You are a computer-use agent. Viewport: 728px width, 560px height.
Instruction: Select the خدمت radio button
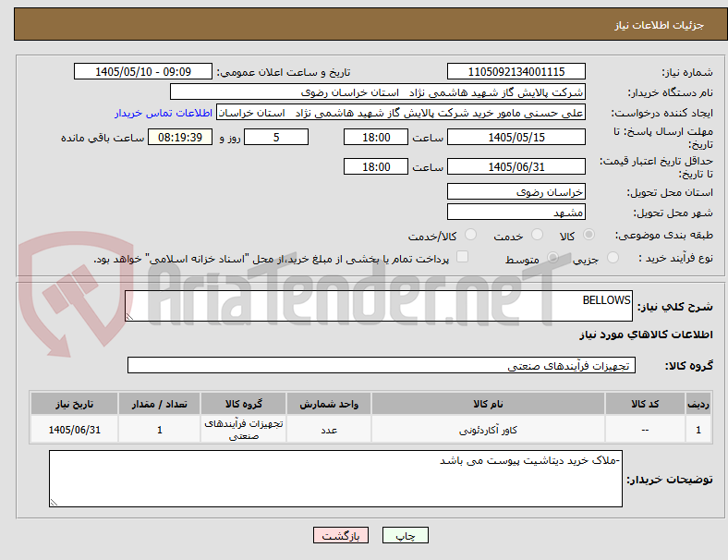click(537, 235)
